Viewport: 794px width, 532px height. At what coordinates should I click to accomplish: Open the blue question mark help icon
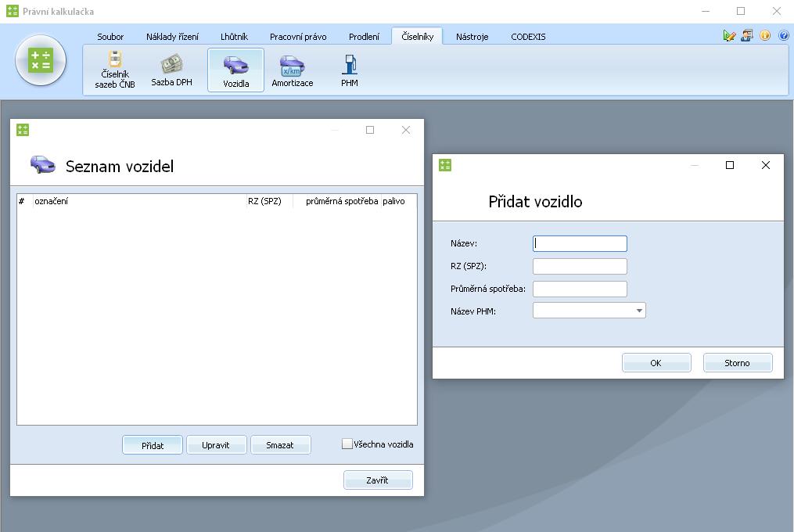[x=783, y=35]
